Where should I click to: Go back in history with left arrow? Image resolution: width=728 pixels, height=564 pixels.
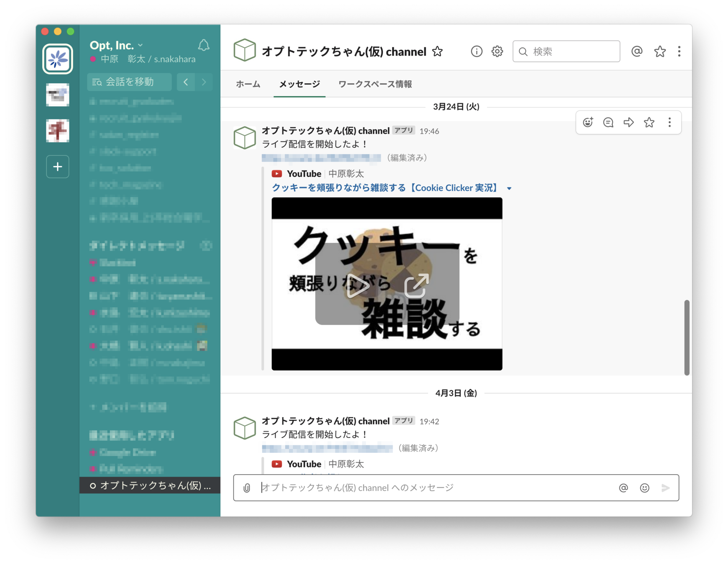(186, 82)
